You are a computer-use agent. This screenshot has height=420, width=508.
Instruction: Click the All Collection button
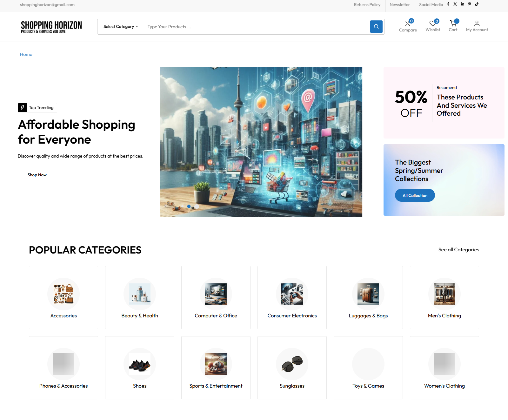click(x=415, y=195)
